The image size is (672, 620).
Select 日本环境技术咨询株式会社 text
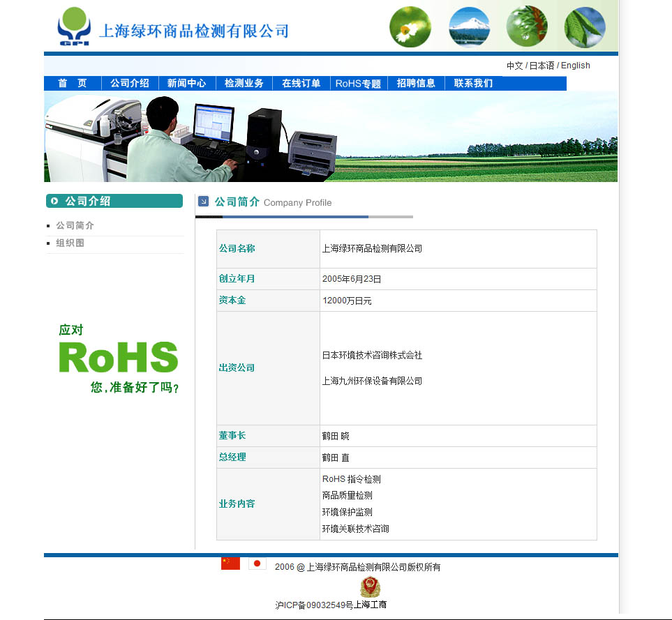click(x=372, y=356)
